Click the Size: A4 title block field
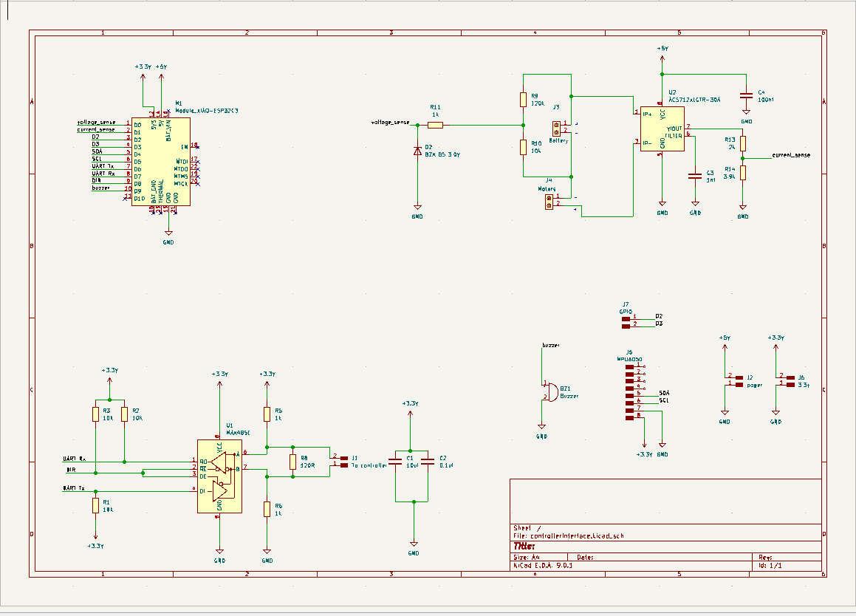856x616 pixels. tap(527, 558)
